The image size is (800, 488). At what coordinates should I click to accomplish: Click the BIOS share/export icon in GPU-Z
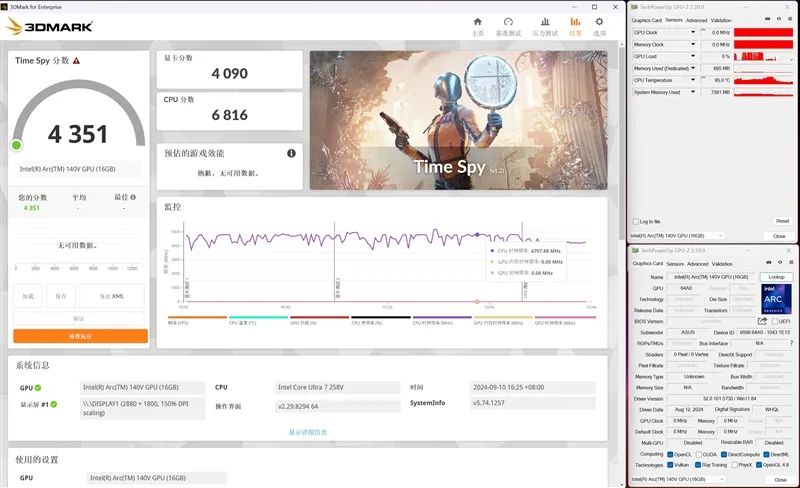[x=762, y=321]
